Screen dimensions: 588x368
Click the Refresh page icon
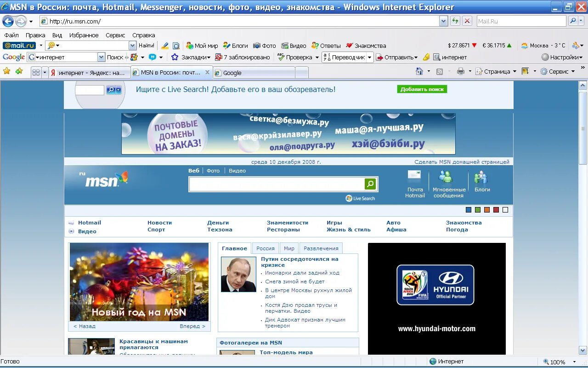455,21
